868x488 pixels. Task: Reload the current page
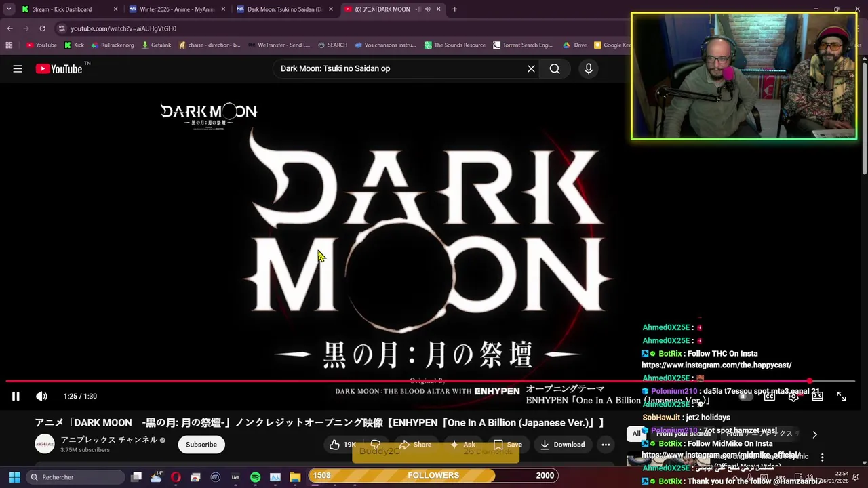point(42,28)
